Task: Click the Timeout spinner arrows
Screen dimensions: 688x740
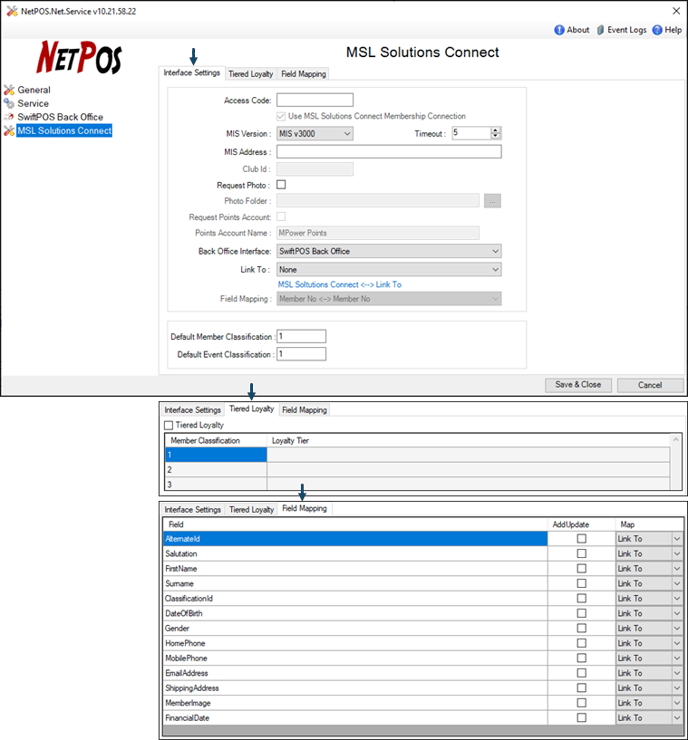Action: tap(495, 133)
